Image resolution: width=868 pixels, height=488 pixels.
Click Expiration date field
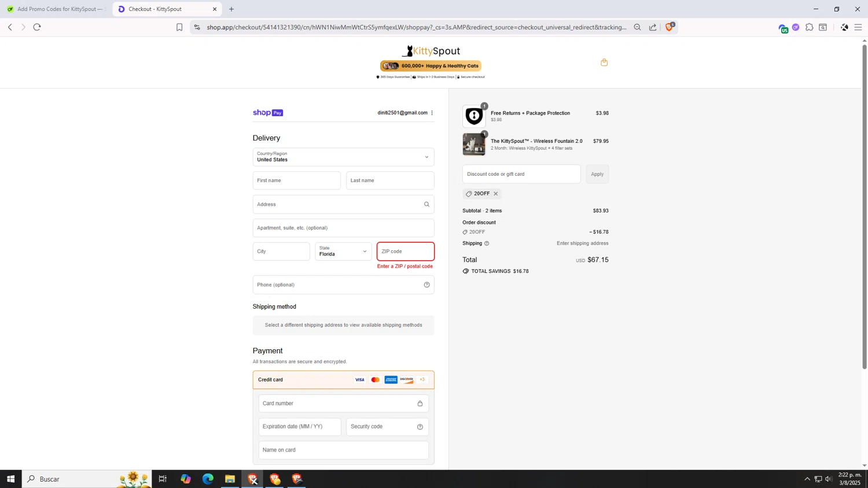tap(300, 427)
